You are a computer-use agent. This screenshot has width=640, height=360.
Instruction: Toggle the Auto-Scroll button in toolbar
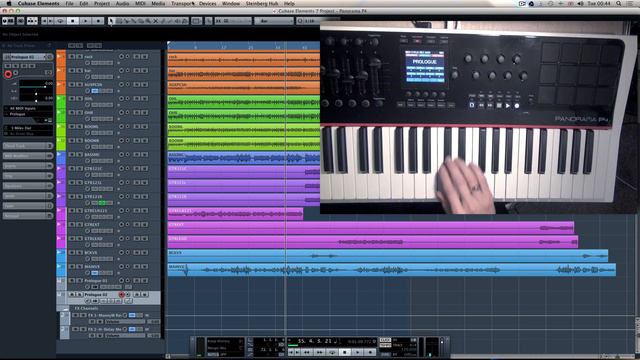coord(196,21)
